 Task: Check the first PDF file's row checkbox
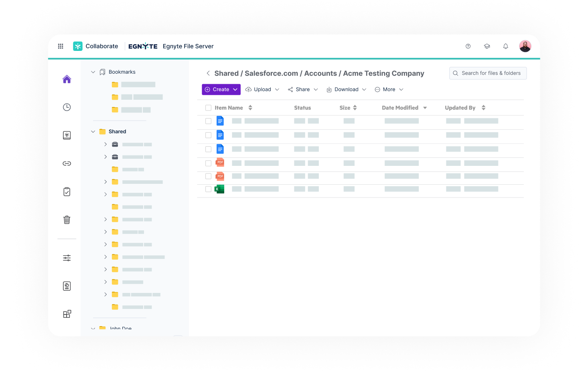[x=208, y=163]
